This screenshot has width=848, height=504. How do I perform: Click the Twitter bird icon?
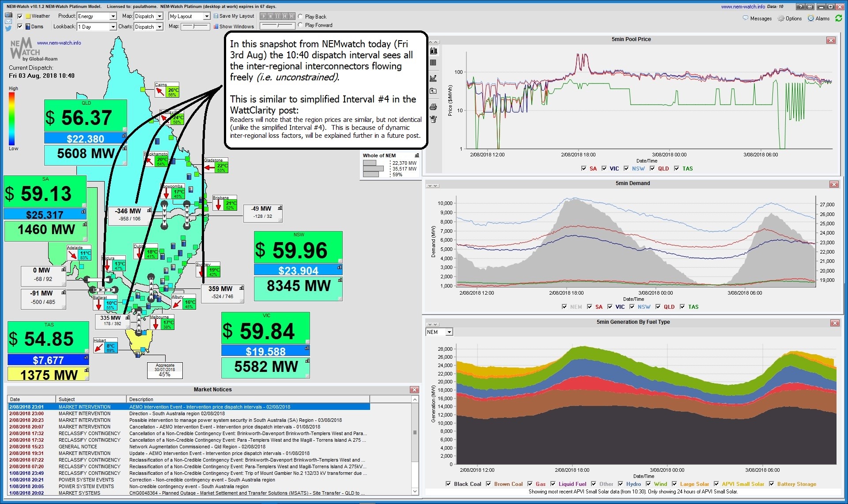[x=8, y=28]
